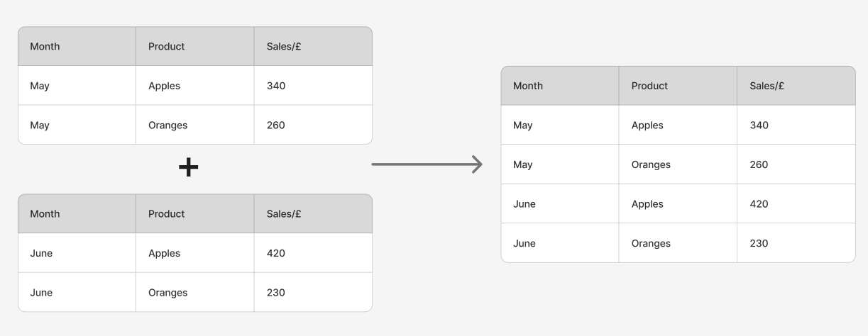Select the 340 cell in the right combined table

point(759,125)
